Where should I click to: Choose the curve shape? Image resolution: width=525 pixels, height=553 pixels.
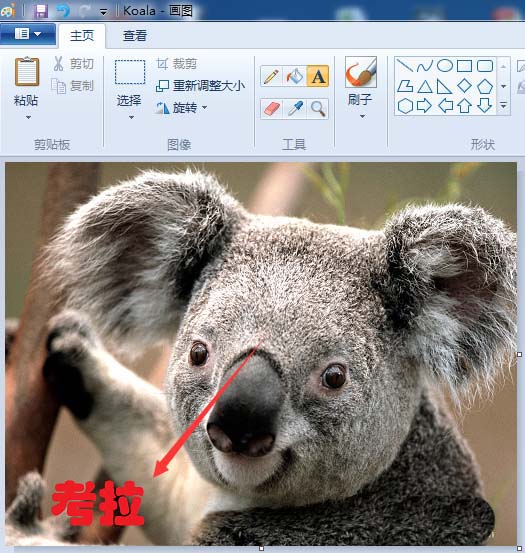pos(424,66)
